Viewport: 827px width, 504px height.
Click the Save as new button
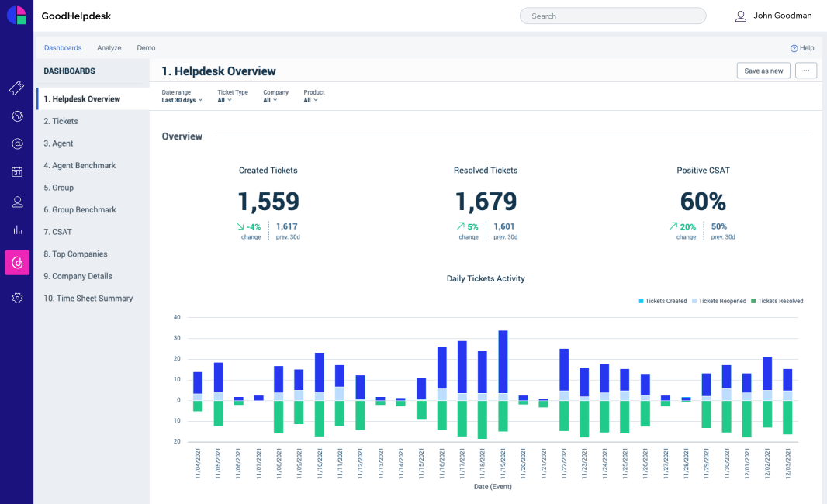763,70
